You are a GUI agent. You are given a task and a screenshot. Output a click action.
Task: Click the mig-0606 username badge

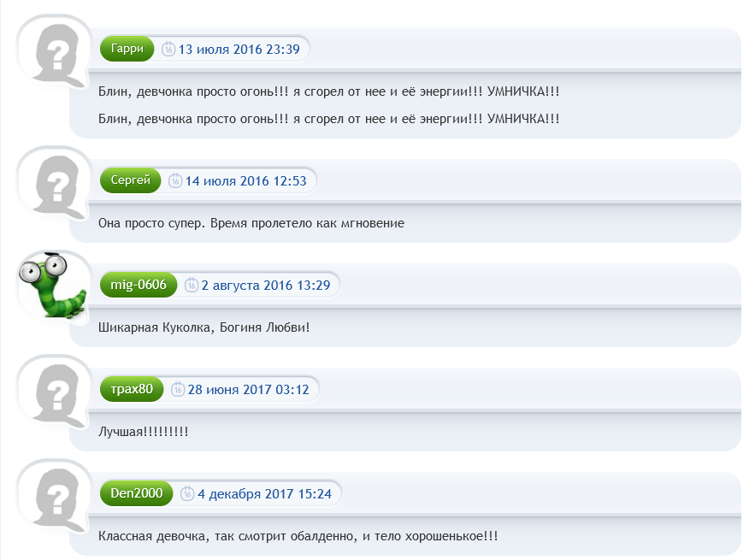tap(139, 286)
